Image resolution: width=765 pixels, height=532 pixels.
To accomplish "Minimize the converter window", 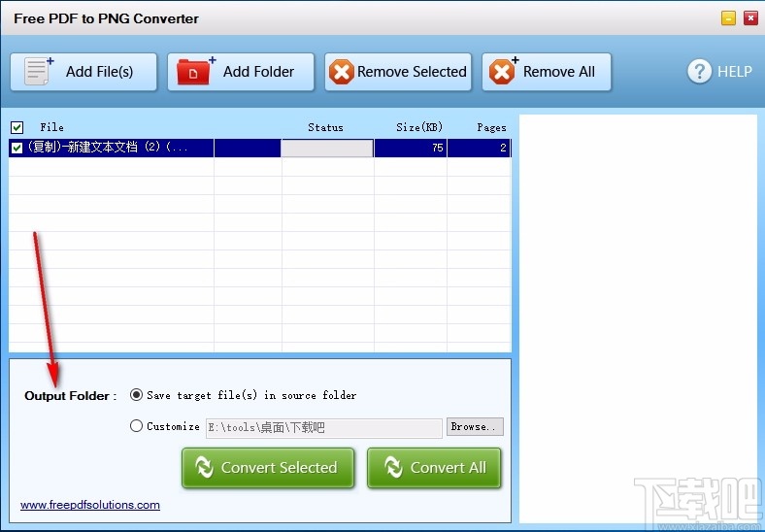I will pyautogui.click(x=728, y=18).
